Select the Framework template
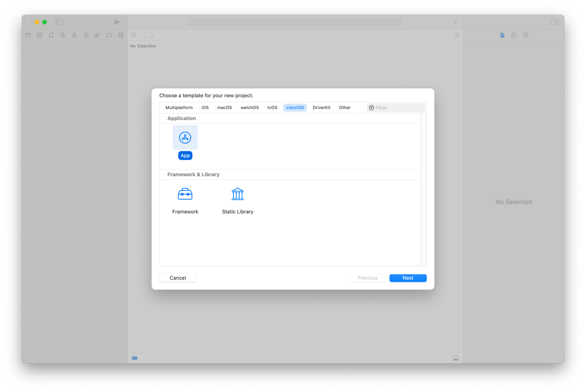586x392 pixels. (185, 193)
